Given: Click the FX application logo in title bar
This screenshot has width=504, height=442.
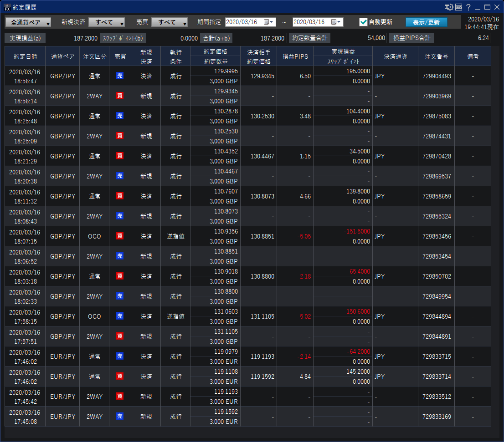Looking at the screenshot, I should click(x=7, y=7).
